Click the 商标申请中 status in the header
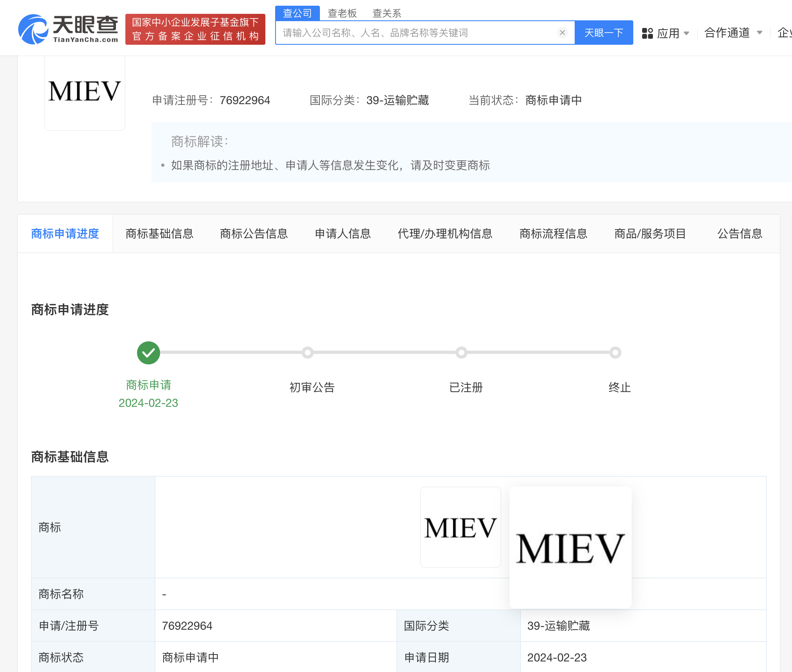The height and width of the screenshot is (672, 792). tap(554, 100)
